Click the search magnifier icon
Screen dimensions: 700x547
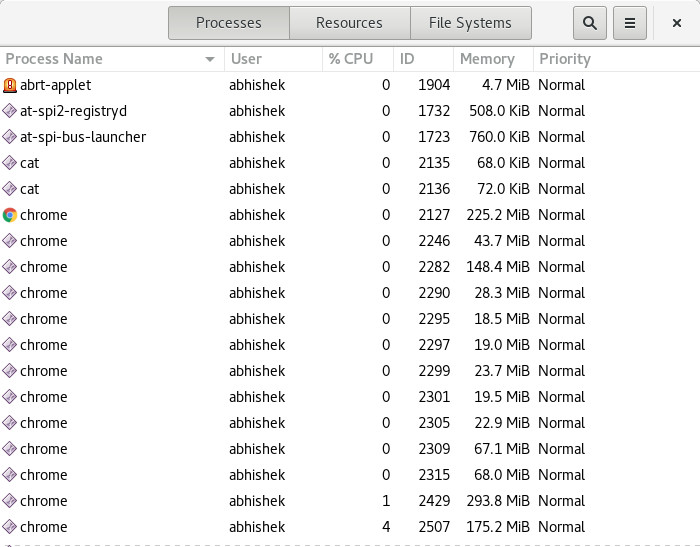[590, 23]
